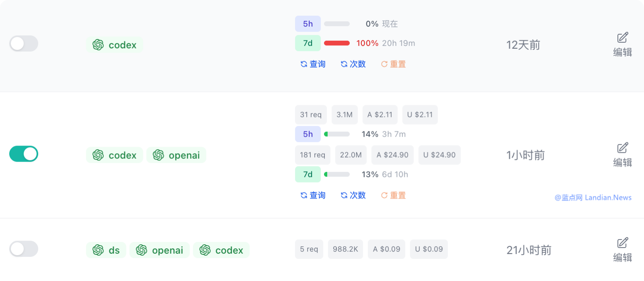Screen dimensions: 644x281
Task: Click 重置 button under the 13% usage row
Action: click(393, 195)
